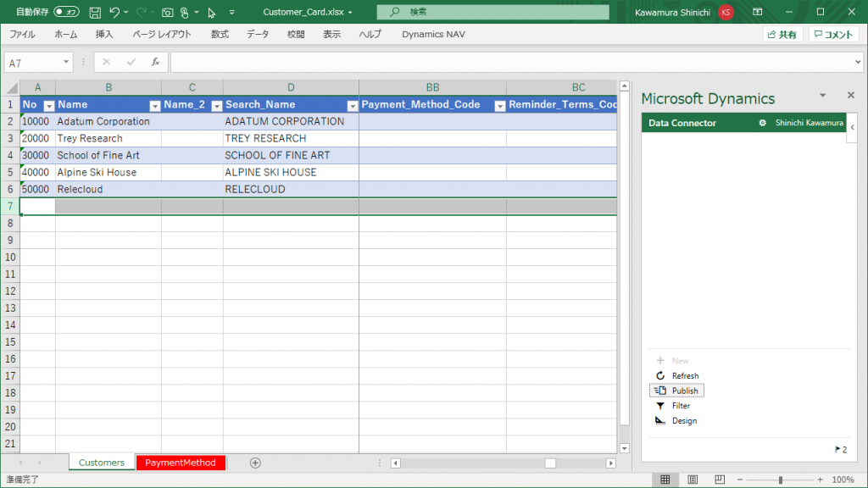The image size is (868, 488).
Task: Click the 検索 search box
Action: 492,12
